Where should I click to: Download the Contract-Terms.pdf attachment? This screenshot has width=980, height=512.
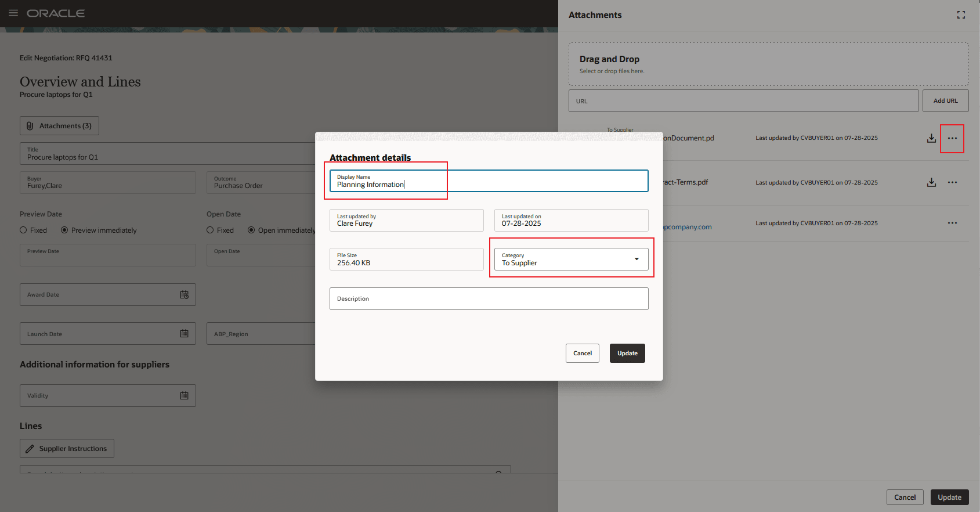tap(931, 182)
